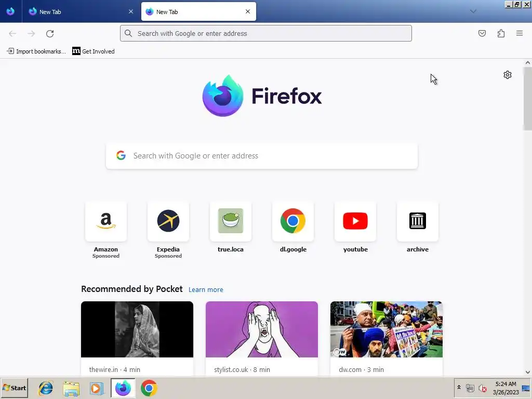This screenshot has width=532, height=399.
Task: Open dw.com Pocket story thumbnail
Action: [x=387, y=329]
